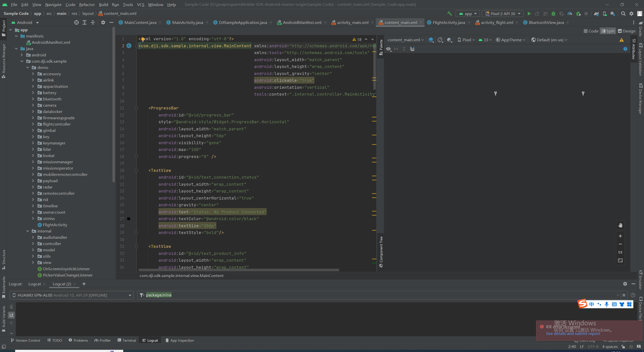The width and height of the screenshot is (644, 352).
Task: Click Scroll to the End in Logcat
Action: click(x=11, y=315)
